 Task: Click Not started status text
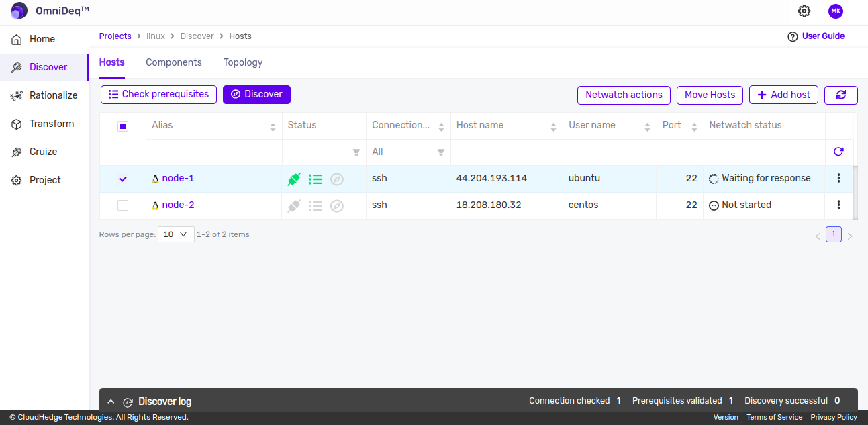pos(746,205)
